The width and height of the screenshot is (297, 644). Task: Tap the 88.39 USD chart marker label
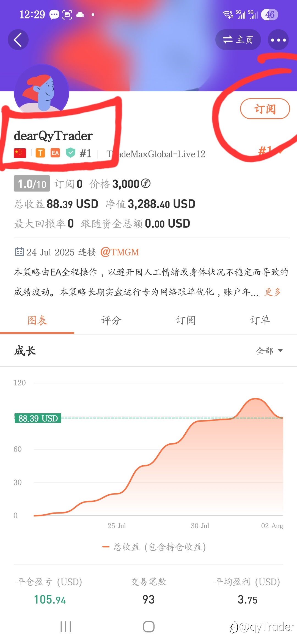point(38,418)
